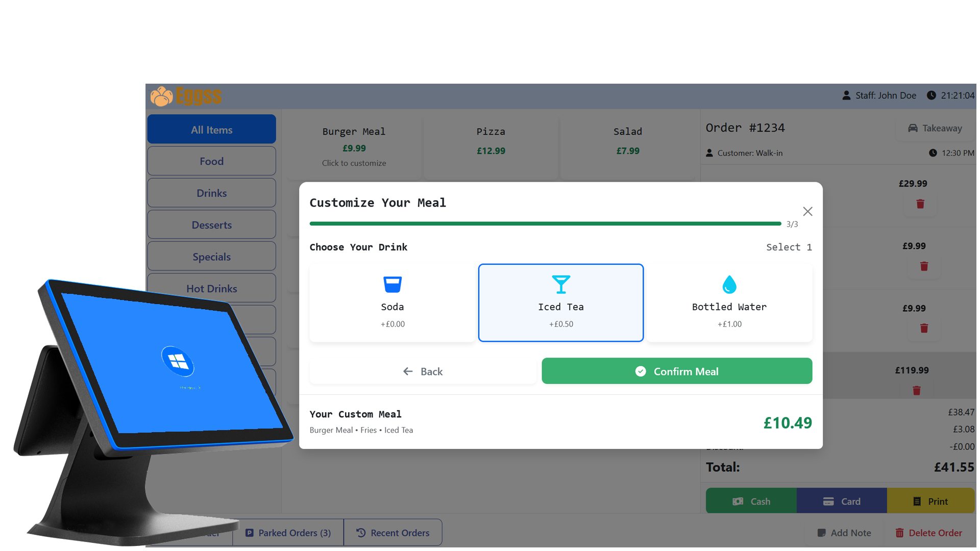Click the trash icon next to £119.99 item
The width and height of the screenshot is (980, 551).
tap(916, 390)
